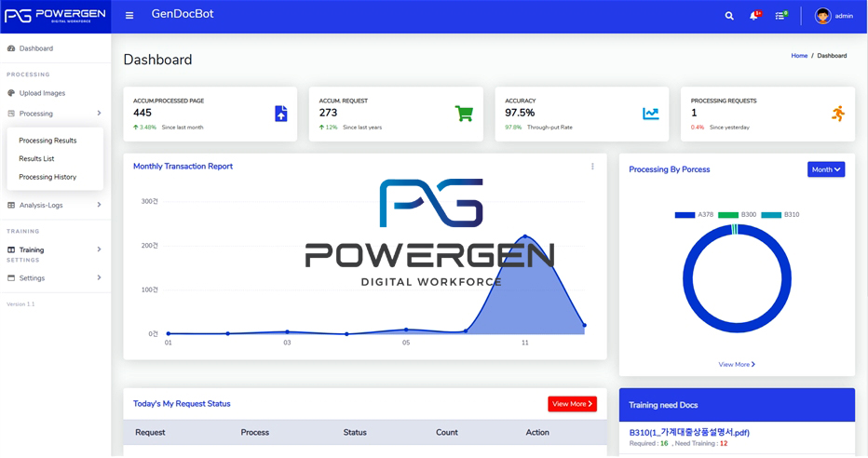Click the 445 processed page value

click(142, 113)
